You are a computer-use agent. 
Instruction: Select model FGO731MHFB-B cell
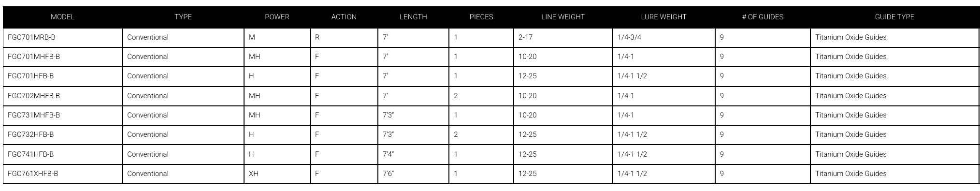pyautogui.click(x=62, y=115)
